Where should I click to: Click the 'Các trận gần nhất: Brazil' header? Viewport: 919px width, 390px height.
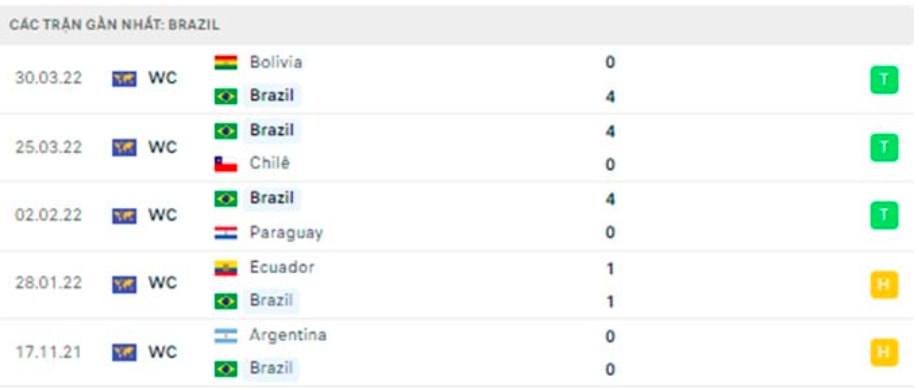(x=114, y=25)
